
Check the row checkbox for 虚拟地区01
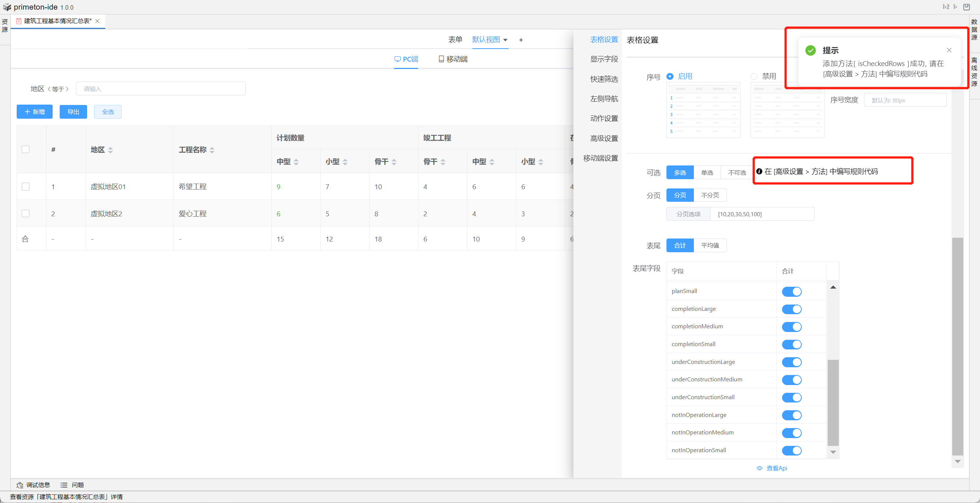[x=26, y=187]
